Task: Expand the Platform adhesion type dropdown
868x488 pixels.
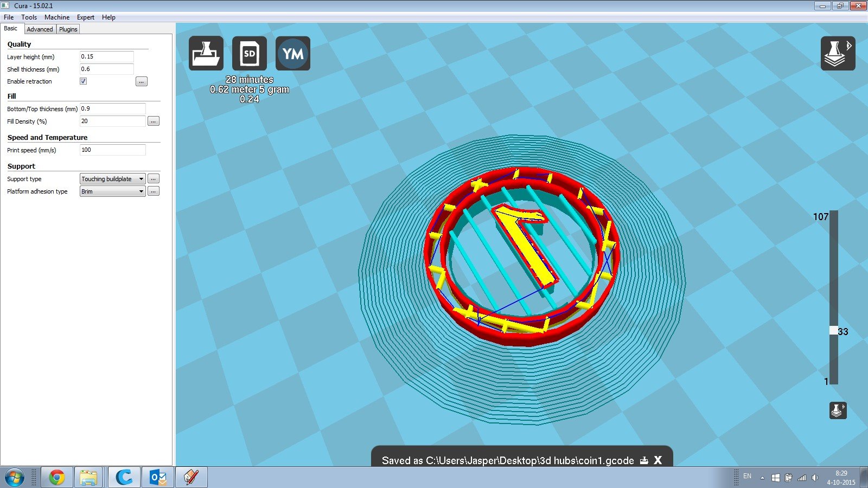Action: click(x=113, y=191)
